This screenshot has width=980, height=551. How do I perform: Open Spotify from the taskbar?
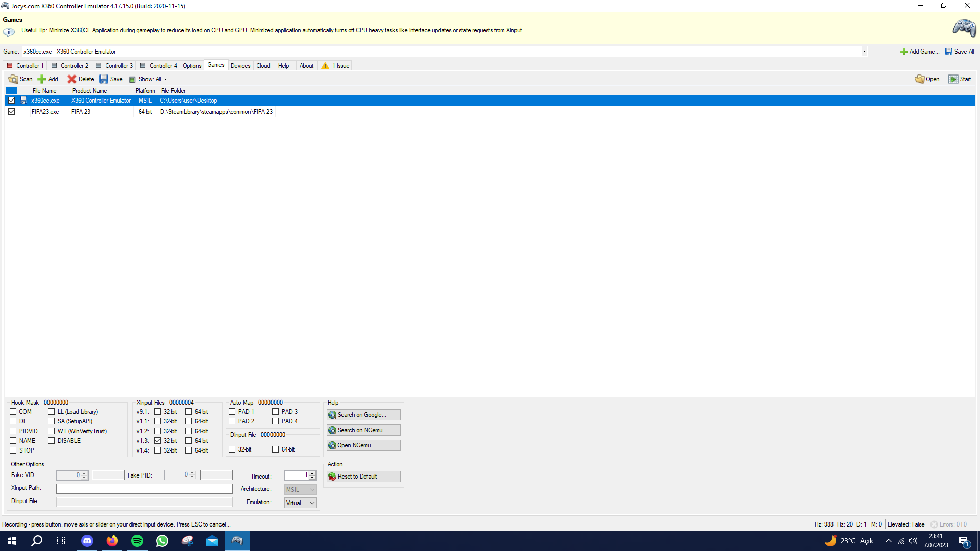(x=137, y=541)
